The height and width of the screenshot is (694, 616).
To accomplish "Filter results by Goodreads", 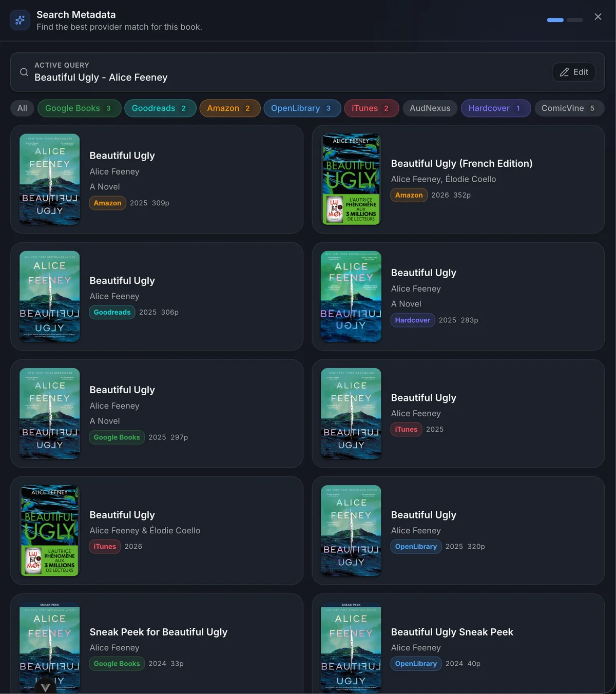I will [x=160, y=108].
